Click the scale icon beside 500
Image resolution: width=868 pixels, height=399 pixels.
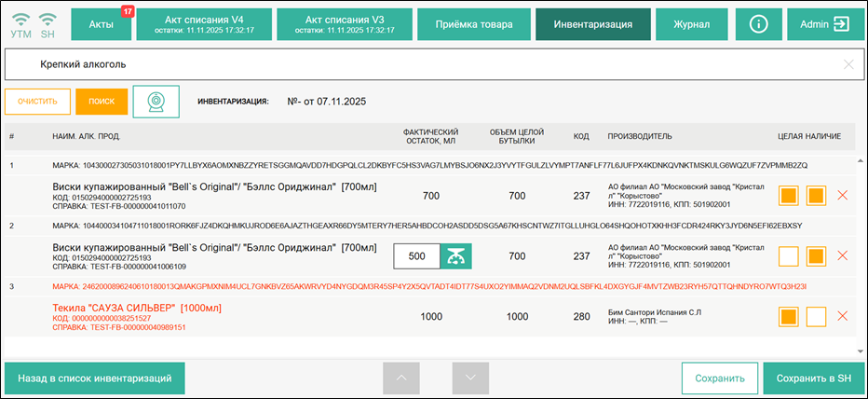coord(456,255)
